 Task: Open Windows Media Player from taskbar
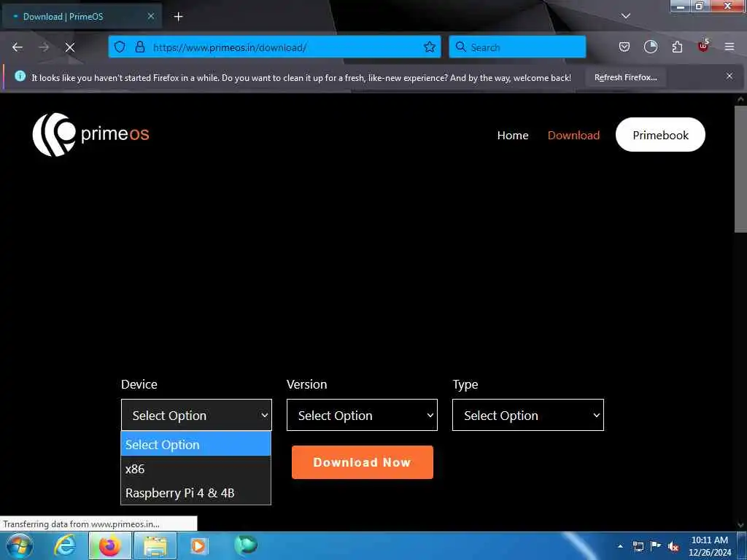(198, 545)
